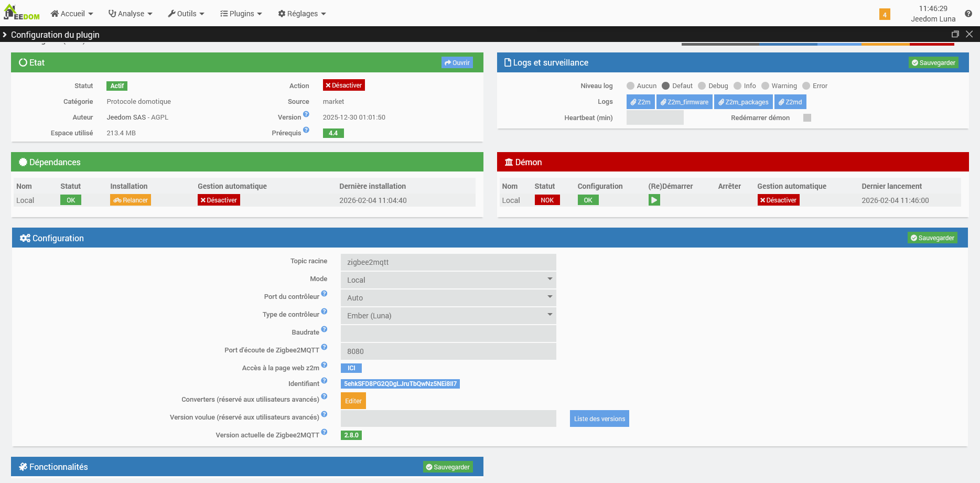The image size is (980, 483).
Task: Save the Fonctionnalités panel settings
Action: 448,467
